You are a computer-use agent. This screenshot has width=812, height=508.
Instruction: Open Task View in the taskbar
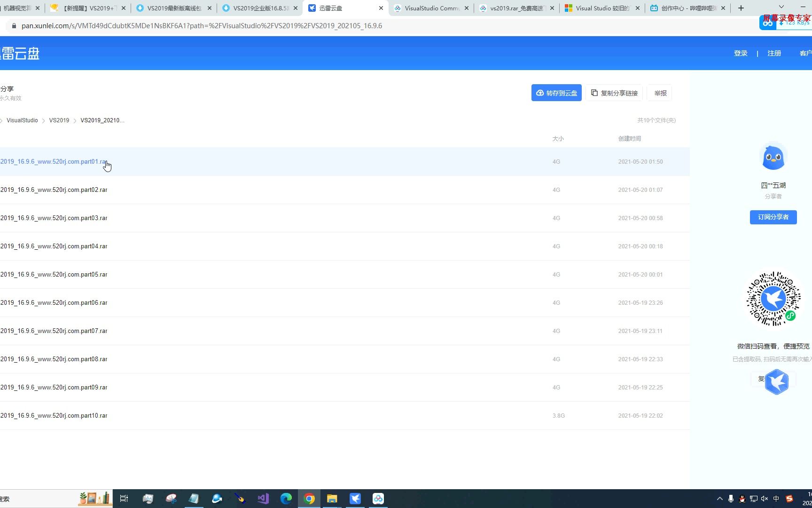(x=124, y=499)
